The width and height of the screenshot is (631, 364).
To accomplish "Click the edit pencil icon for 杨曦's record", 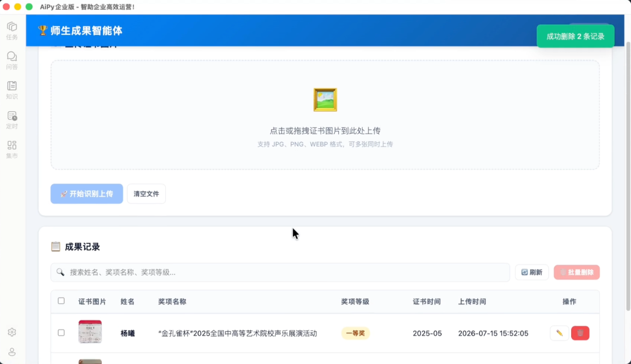I will pyautogui.click(x=559, y=333).
